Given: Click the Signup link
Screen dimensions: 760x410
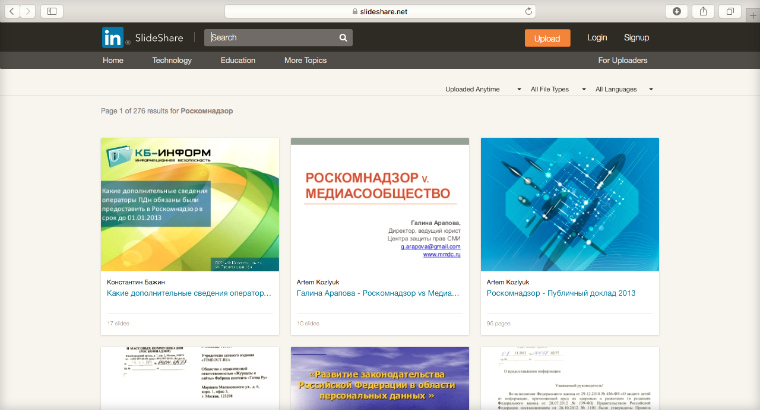Looking at the screenshot, I should [x=636, y=38].
